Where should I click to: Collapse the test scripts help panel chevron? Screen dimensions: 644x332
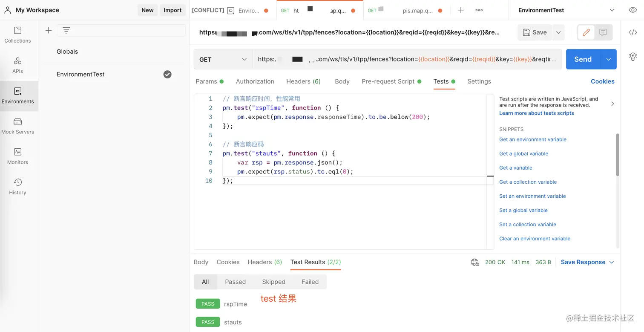[612, 104]
